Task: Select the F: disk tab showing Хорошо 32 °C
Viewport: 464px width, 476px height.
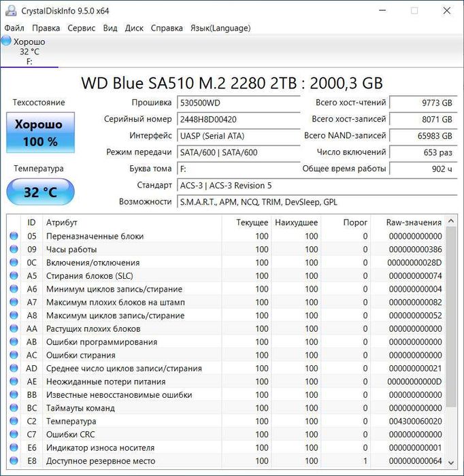Action: tap(29, 51)
